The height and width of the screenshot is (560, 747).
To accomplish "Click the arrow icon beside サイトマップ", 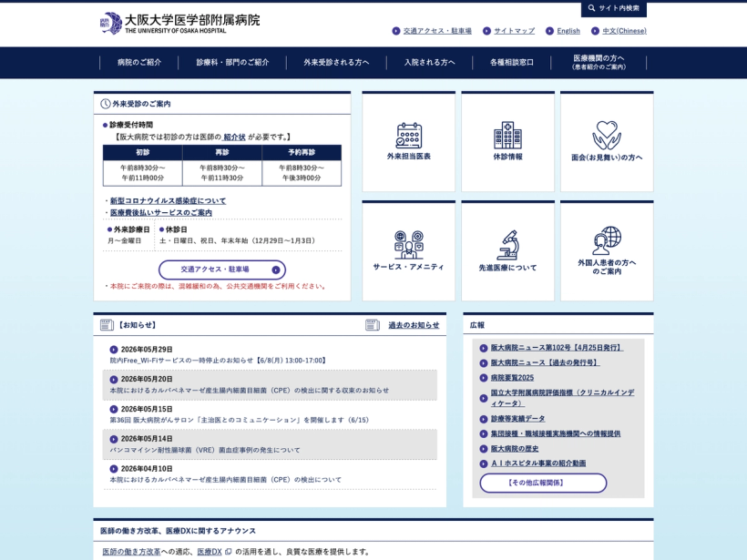I will [x=486, y=31].
